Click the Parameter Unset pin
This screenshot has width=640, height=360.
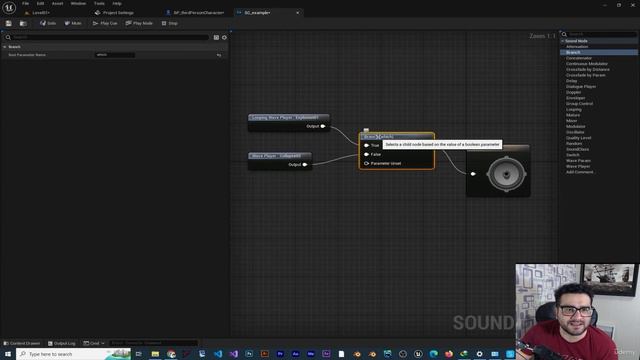366,163
